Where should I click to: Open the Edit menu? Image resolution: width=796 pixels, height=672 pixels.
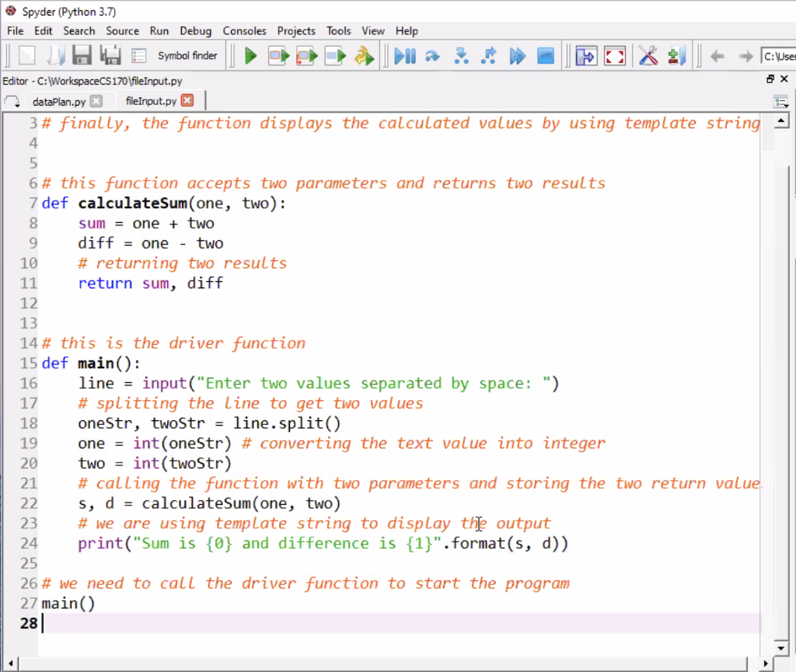(x=44, y=31)
